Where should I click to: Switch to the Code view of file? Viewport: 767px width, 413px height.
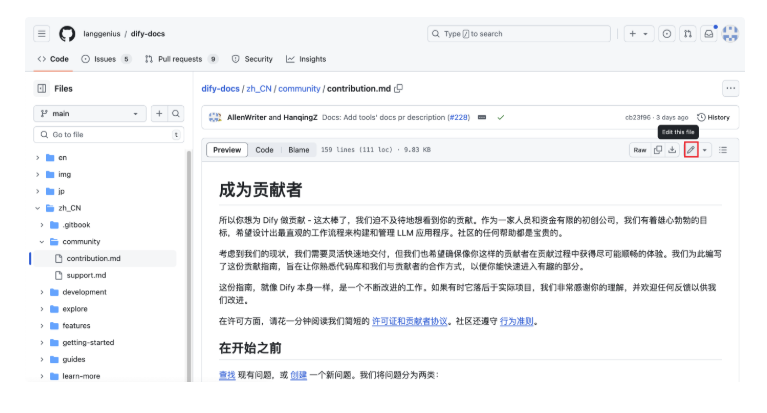click(264, 150)
